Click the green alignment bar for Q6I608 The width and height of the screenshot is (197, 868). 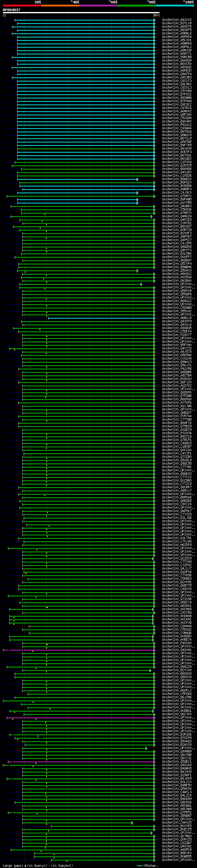click(x=86, y=149)
